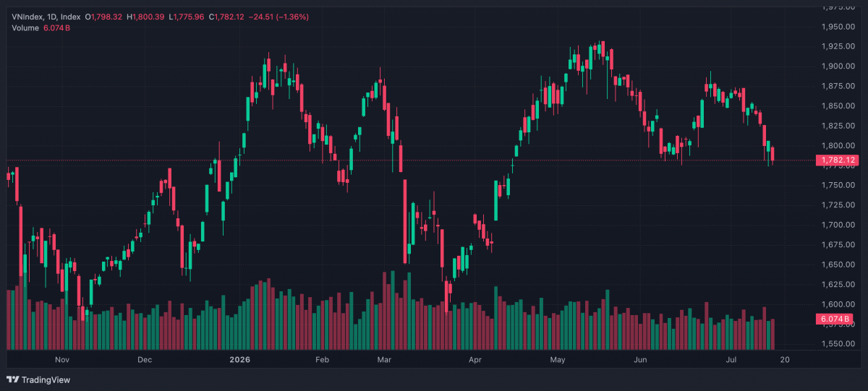
Task: Click the latest red candlestick at chart's end
Action: click(773, 154)
